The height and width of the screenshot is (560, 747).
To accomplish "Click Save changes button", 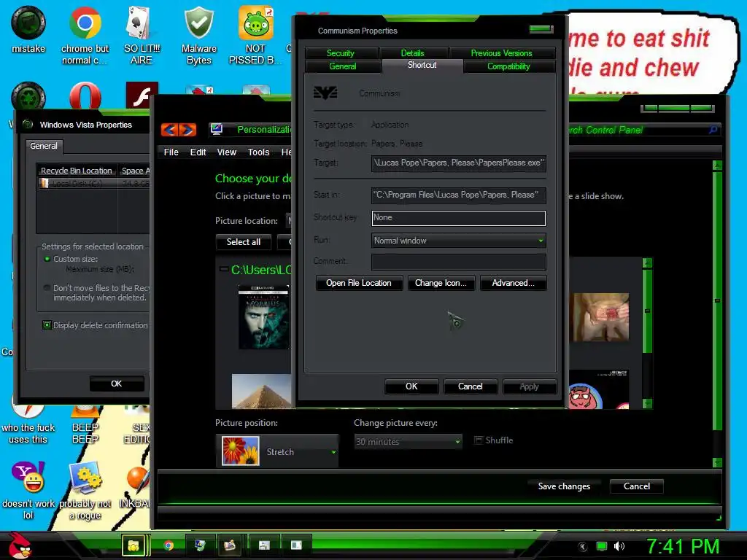I will tap(564, 486).
